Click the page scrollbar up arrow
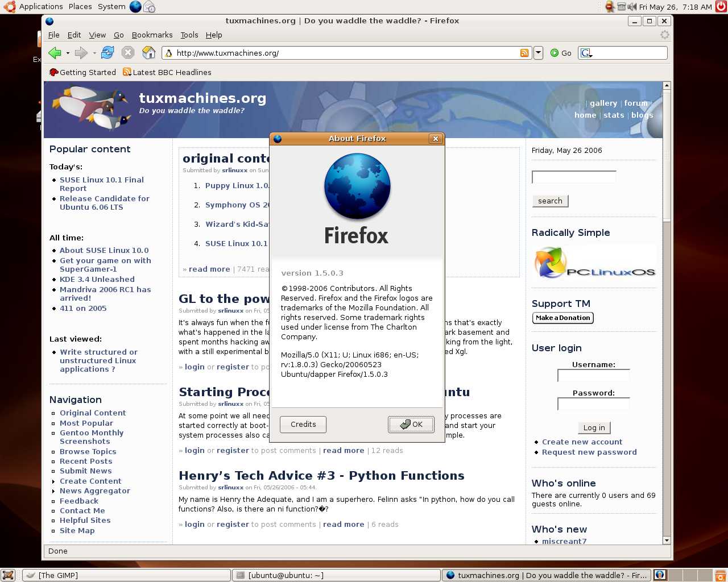This screenshot has width=728, height=582. coord(667,85)
